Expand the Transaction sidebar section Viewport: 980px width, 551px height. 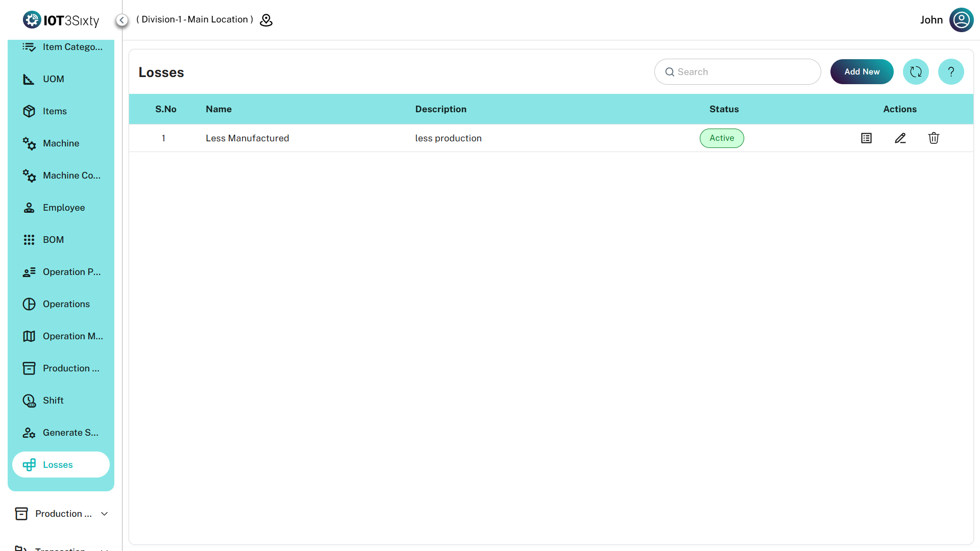click(x=61, y=548)
